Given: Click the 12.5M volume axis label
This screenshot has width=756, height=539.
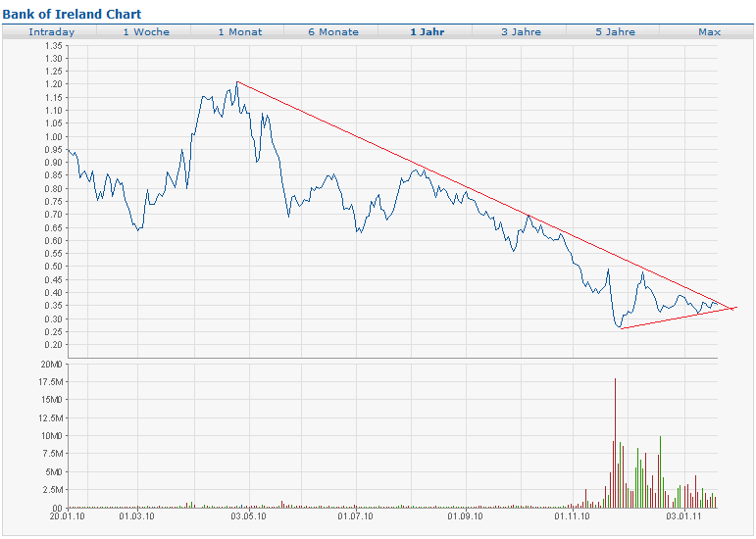Looking at the screenshot, I should [51, 418].
